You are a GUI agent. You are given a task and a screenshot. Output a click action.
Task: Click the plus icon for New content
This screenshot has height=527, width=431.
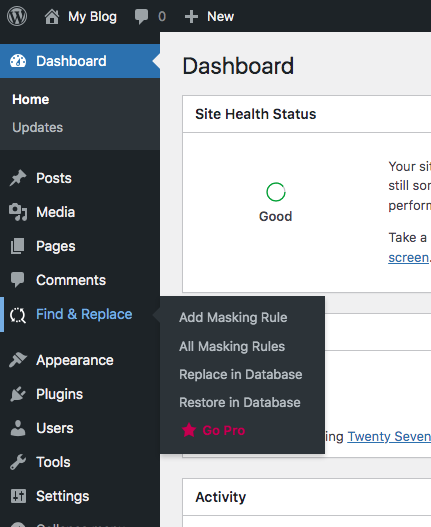click(191, 16)
